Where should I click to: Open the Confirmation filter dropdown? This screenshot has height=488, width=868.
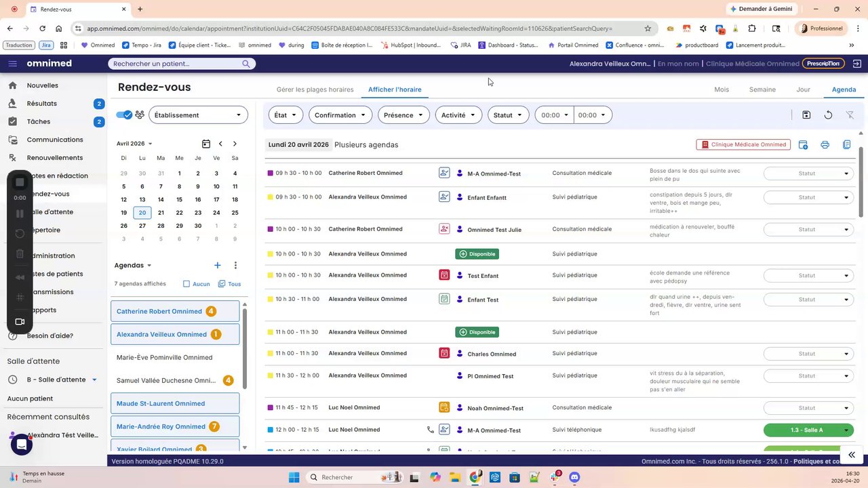(x=340, y=115)
